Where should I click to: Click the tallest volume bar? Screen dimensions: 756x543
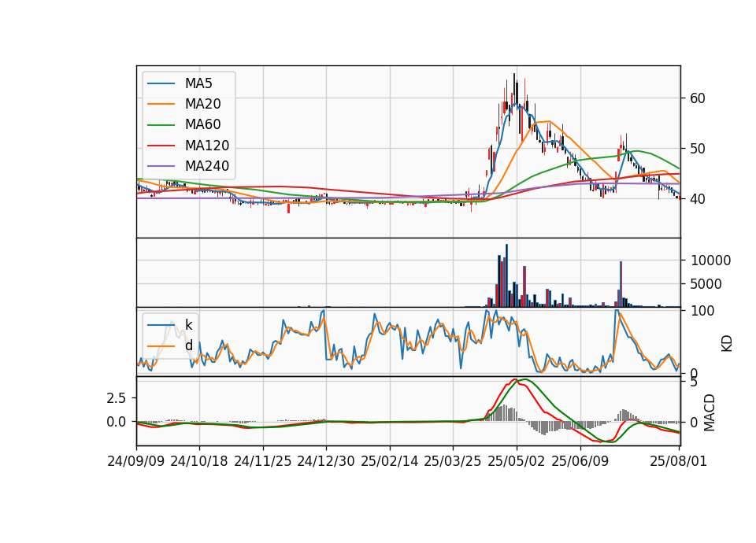click(x=506, y=275)
